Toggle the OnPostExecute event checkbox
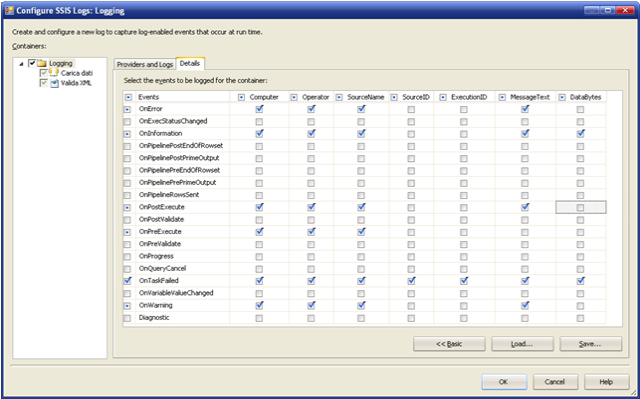This screenshot has height=399, width=640. coord(127,207)
